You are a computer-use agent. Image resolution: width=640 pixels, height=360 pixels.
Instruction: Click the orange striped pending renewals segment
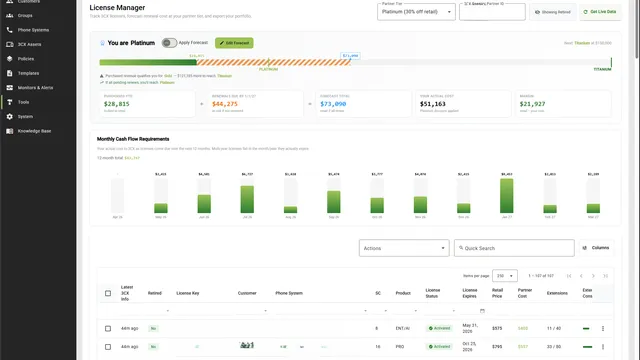coord(273,62)
